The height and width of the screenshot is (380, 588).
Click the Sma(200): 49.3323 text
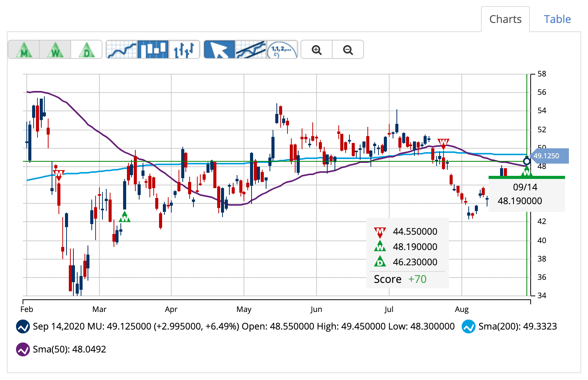[518, 326]
